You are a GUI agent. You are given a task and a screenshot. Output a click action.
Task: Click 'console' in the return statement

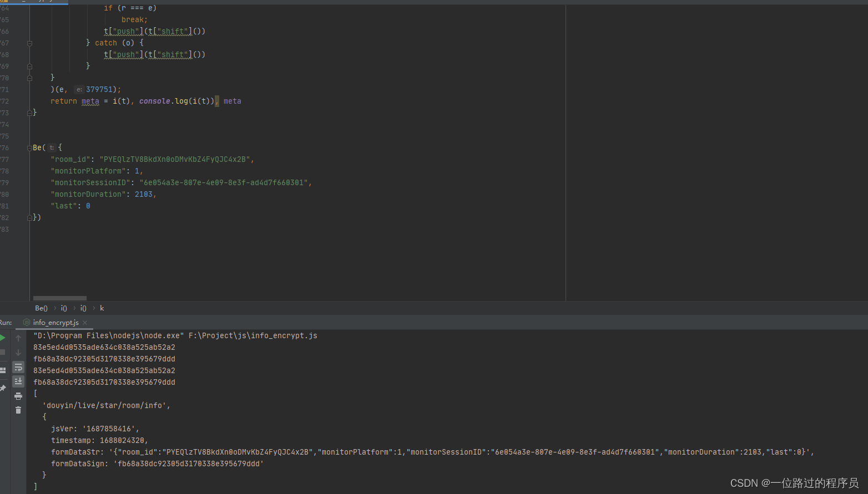click(154, 101)
